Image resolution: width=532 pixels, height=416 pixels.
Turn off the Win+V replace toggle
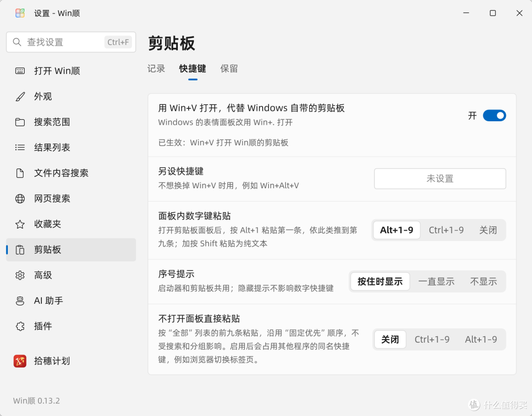coord(495,115)
